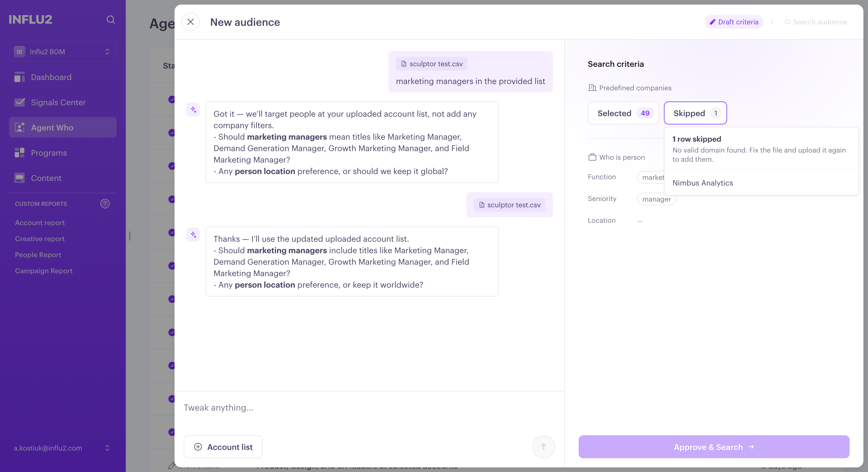
Task: Open the Content section icon
Action: pyautogui.click(x=20, y=178)
